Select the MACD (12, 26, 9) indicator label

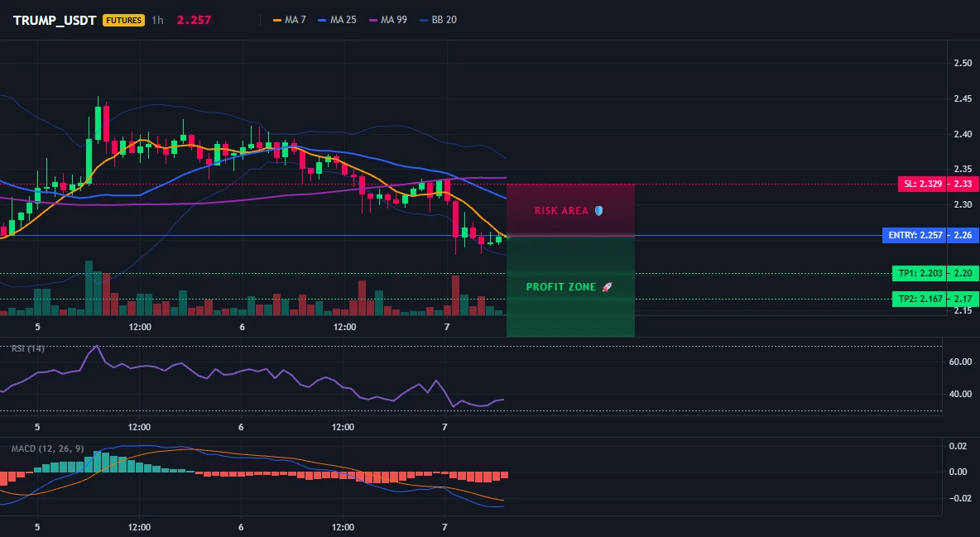click(x=47, y=448)
